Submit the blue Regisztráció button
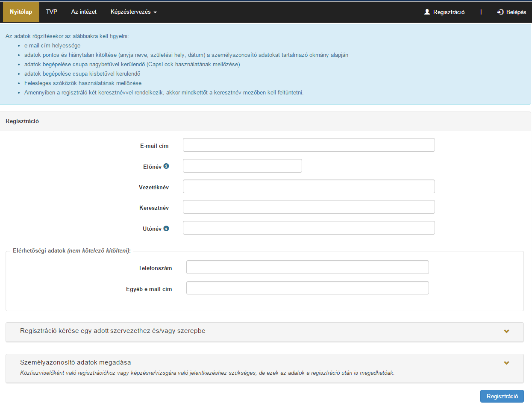 (x=502, y=396)
